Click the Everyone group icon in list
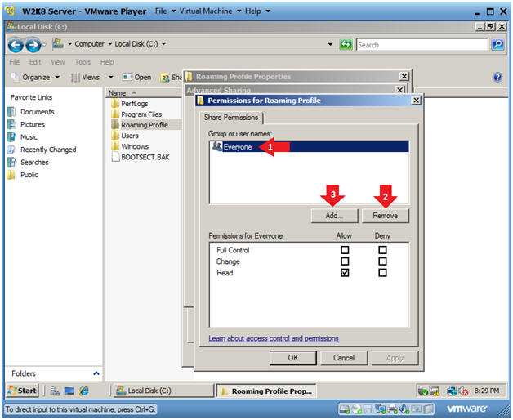The height and width of the screenshot is (420, 513). [x=217, y=146]
